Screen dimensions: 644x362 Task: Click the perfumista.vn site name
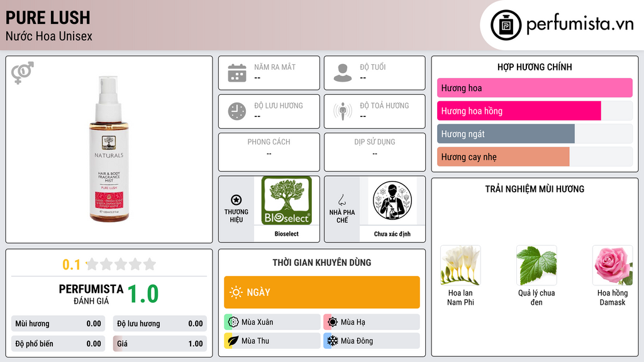(580, 25)
